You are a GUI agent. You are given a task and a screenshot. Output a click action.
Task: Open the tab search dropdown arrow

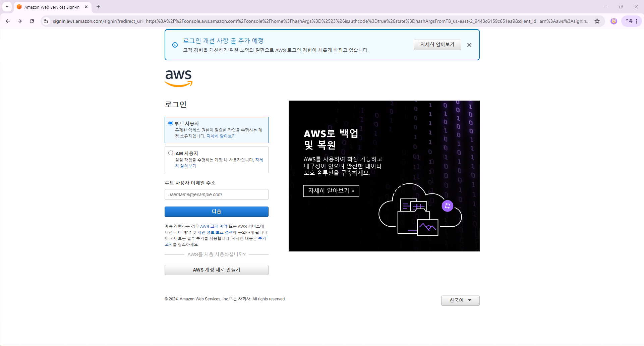(x=7, y=7)
